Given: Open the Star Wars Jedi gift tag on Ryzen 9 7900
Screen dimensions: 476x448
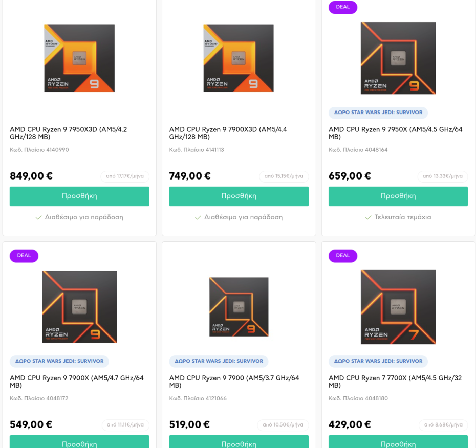Looking at the screenshot, I should tap(219, 361).
